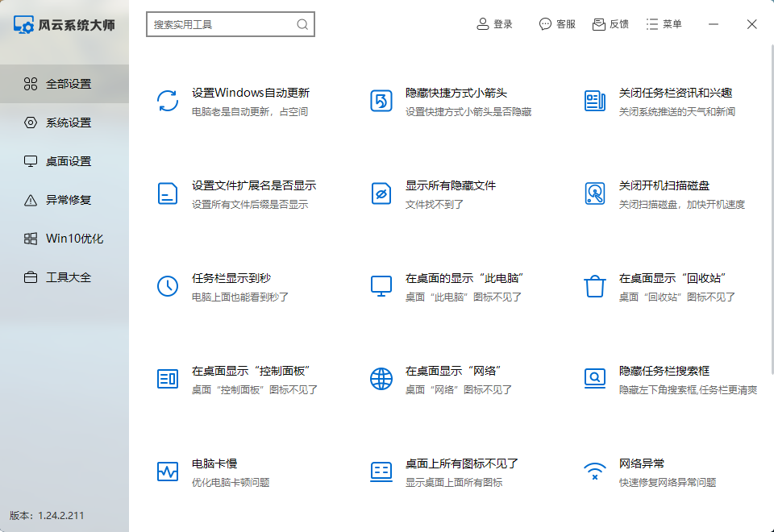
Task: Open 显示所有隐藏文件 title
Action: click(x=451, y=185)
